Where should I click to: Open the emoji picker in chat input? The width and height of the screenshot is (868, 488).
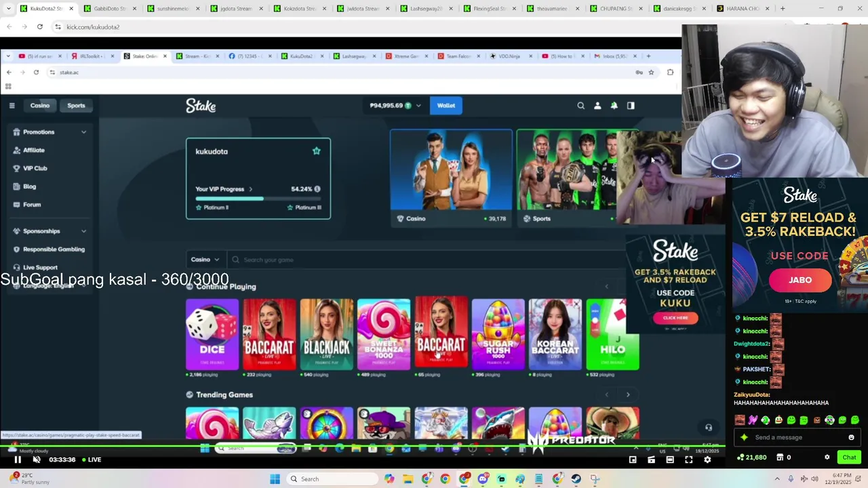[851, 437]
